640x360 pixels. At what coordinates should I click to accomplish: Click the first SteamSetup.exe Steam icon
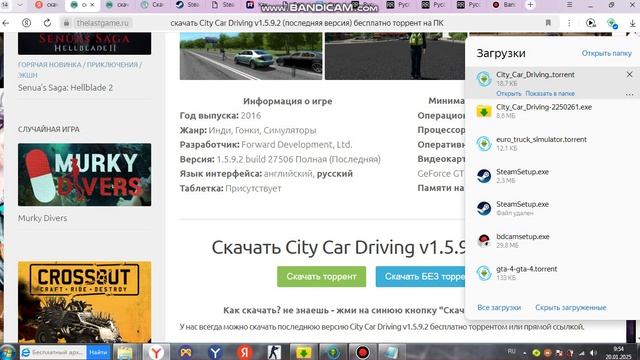click(x=484, y=176)
